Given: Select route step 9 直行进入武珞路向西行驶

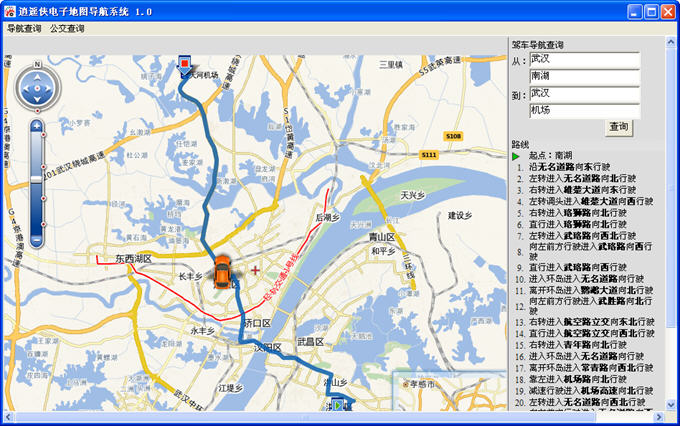Looking at the screenshot, I should [x=578, y=267].
